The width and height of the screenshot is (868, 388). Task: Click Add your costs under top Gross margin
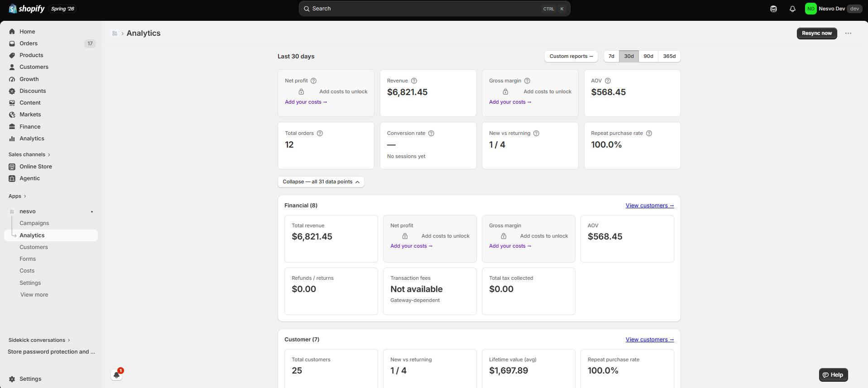[x=510, y=102]
